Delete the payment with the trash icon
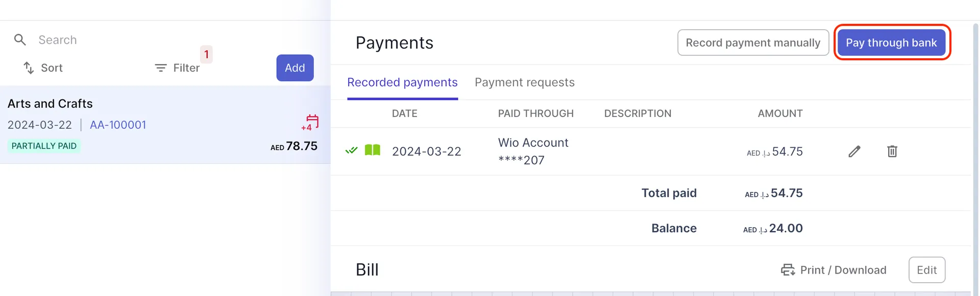The width and height of the screenshot is (980, 296). click(x=892, y=151)
